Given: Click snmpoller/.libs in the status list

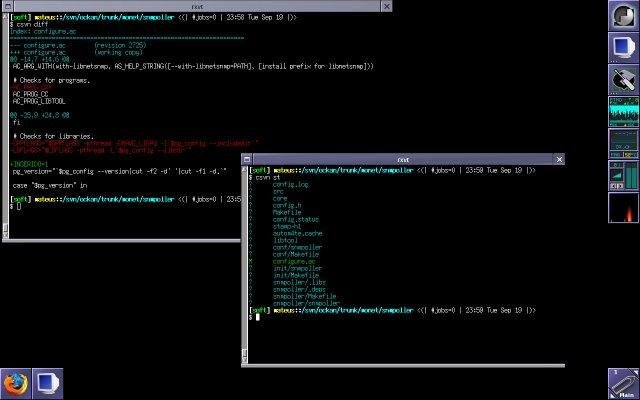Looking at the screenshot, I should point(299,282).
